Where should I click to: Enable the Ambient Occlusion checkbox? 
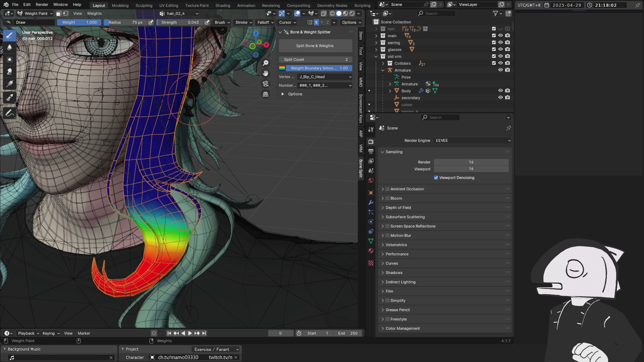(x=387, y=189)
